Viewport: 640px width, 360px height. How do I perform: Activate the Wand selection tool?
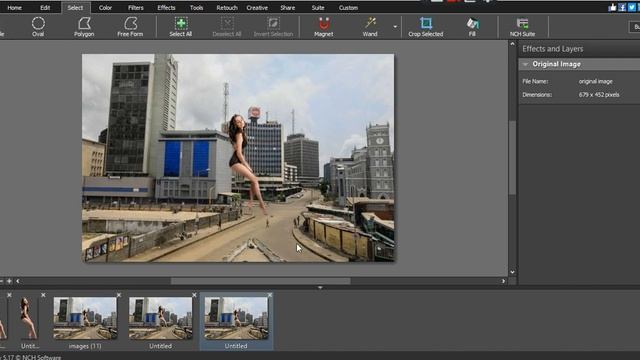tap(370, 27)
